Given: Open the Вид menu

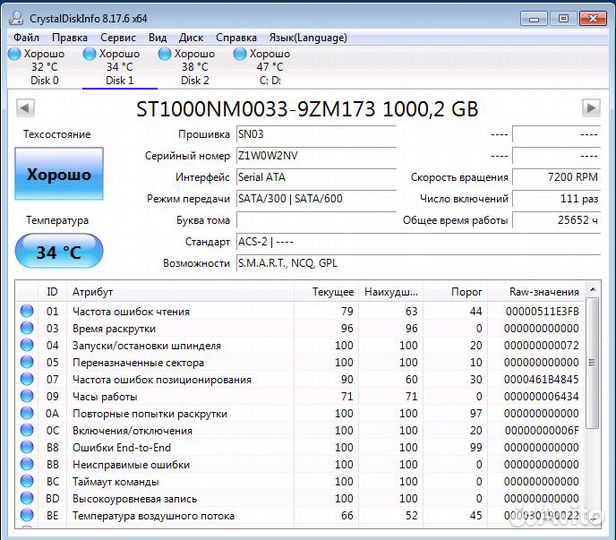Looking at the screenshot, I should pos(158,38).
